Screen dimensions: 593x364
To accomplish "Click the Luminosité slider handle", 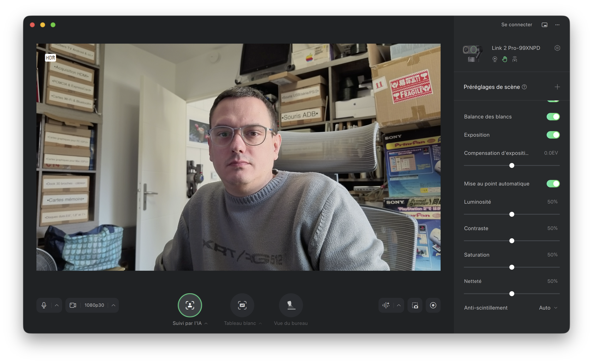I will [512, 214].
